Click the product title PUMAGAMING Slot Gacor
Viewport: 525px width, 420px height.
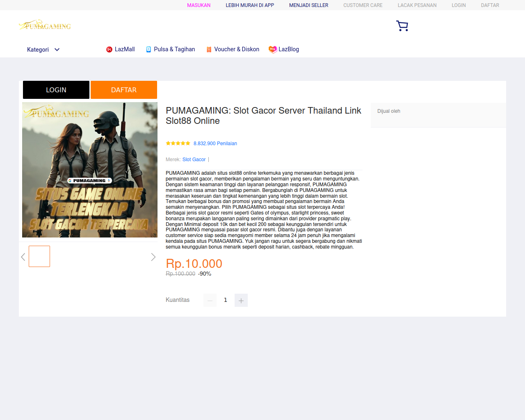263,116
